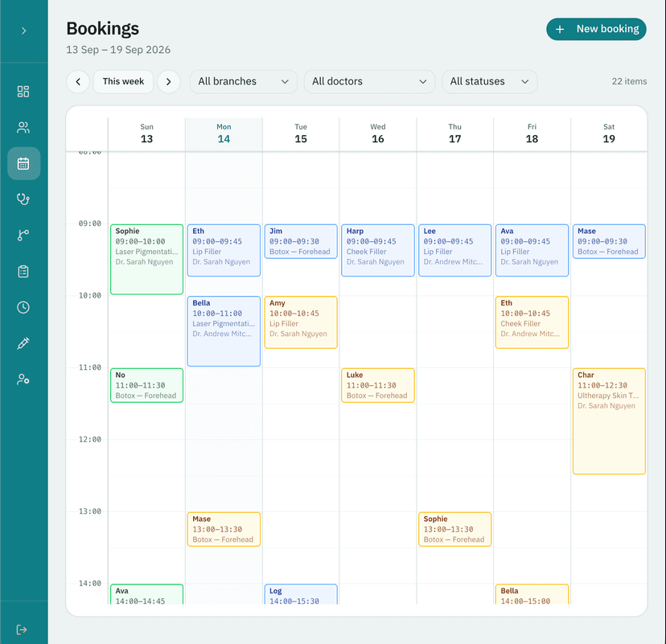The height and width of the screenshot is (644, 666).
Task: Click the 22 items count text
Action: [x=629, y=81]
